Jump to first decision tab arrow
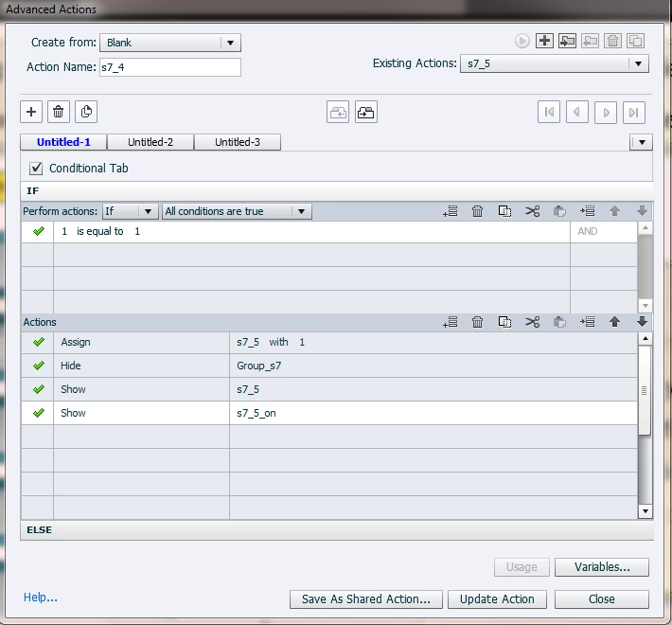The width and height of the screenshot is (672, 625). pos(549,113)
